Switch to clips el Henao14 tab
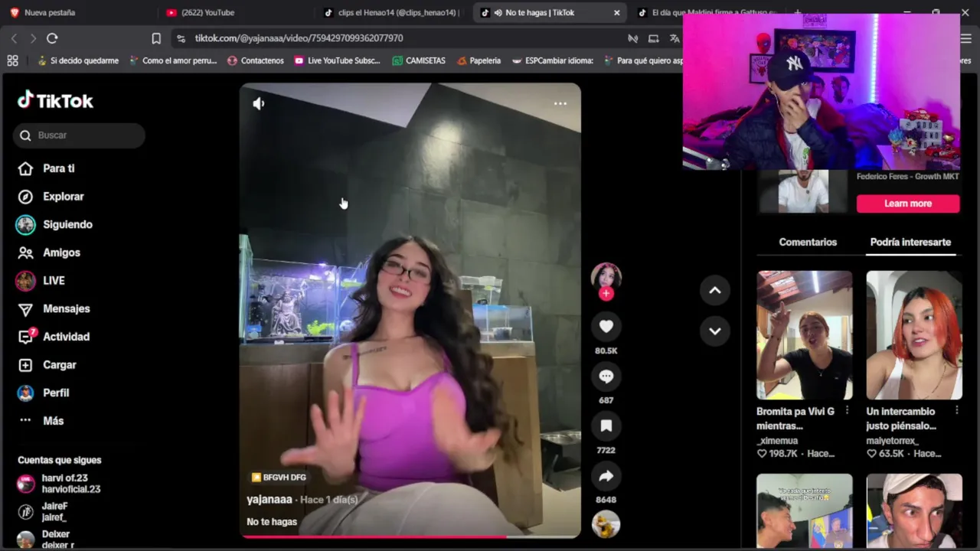This screenshot has height=551, width=980. (x=391, y=13)
